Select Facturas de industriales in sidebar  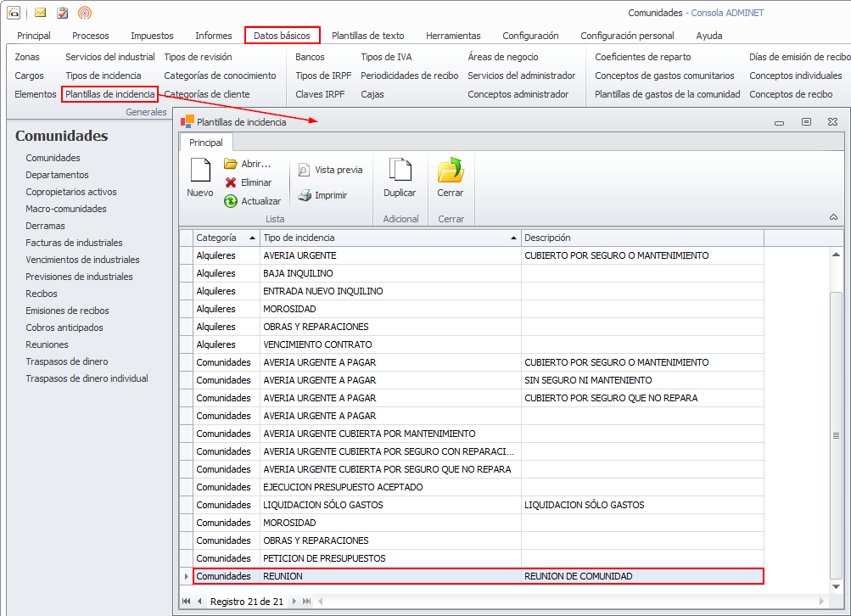pyautogui.click(x=74, y=243)
